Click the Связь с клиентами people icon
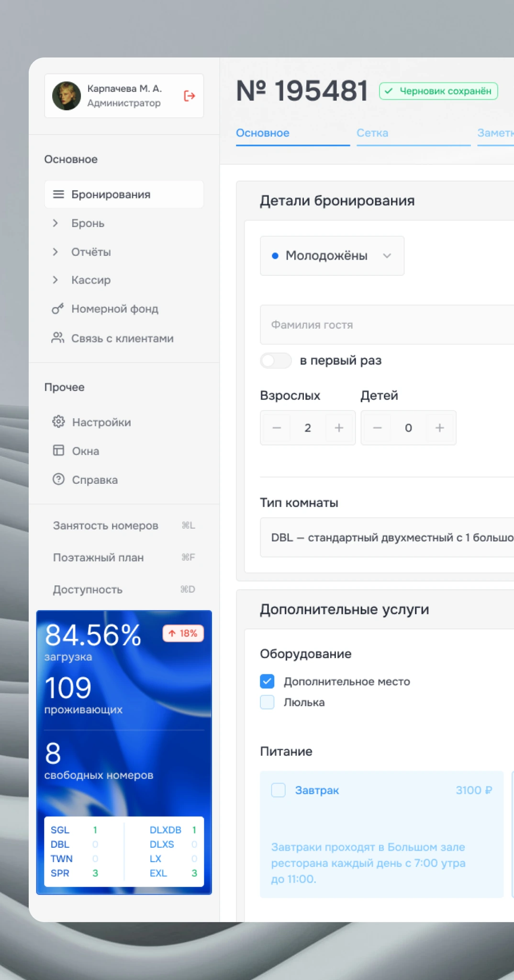The image size is (514, 980). tap(58, 338)
